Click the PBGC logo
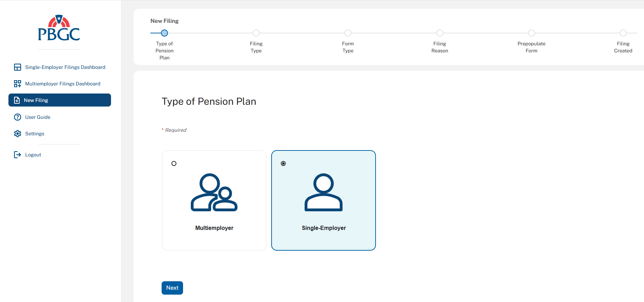This screenshot has width=644, height=302. tap(59, 28)
